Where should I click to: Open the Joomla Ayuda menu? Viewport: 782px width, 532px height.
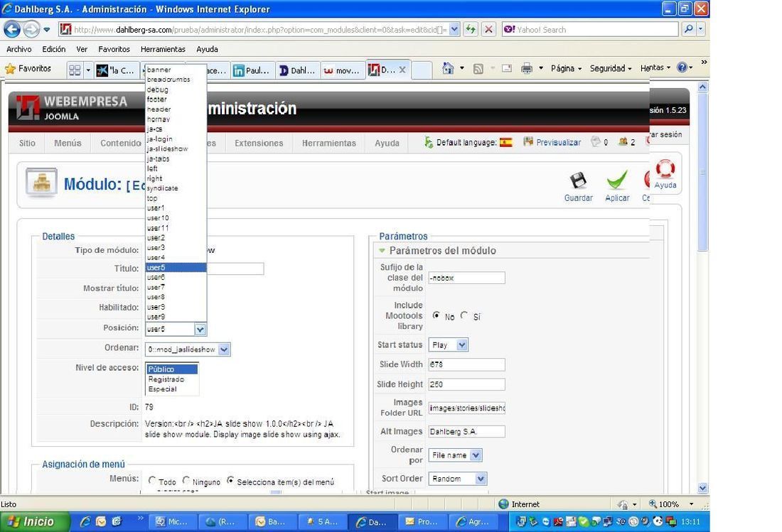(387, 143)
